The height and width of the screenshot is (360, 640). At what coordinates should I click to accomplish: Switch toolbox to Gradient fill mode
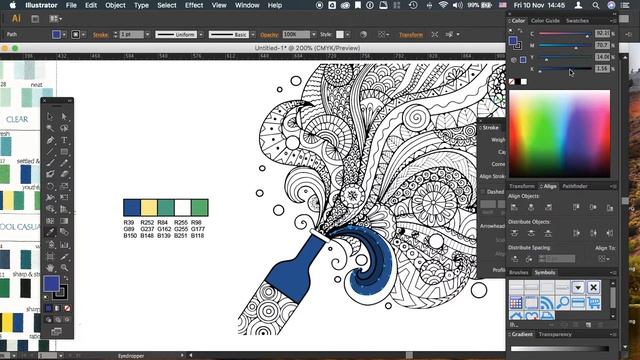click(x=58, y=308)
